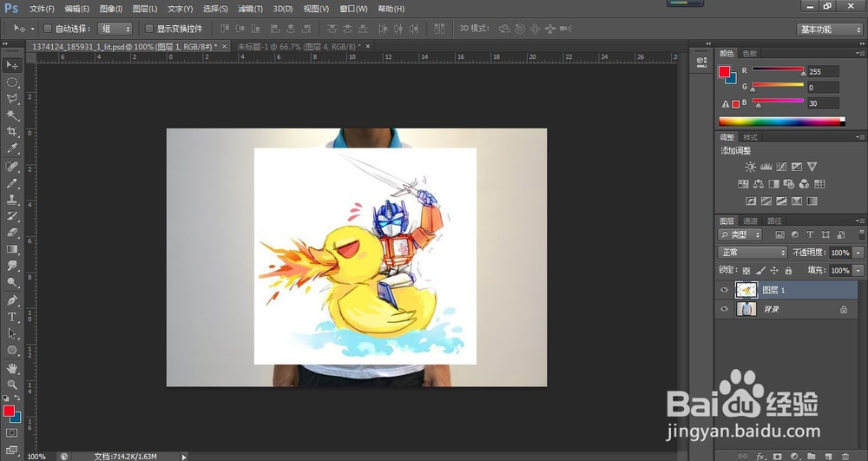Open the 滤镜(T) menu

[250, 9]
